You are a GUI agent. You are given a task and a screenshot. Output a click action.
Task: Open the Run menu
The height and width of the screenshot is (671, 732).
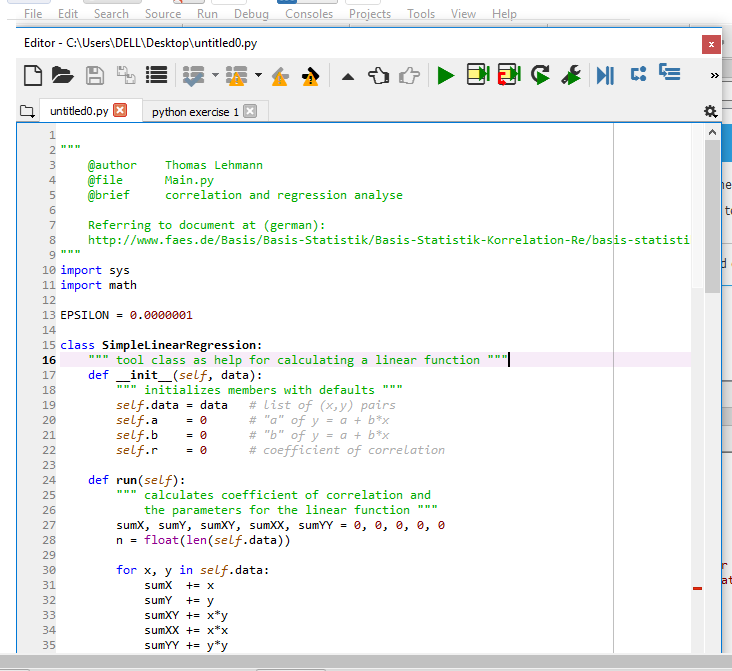click(x=207, y=14)
